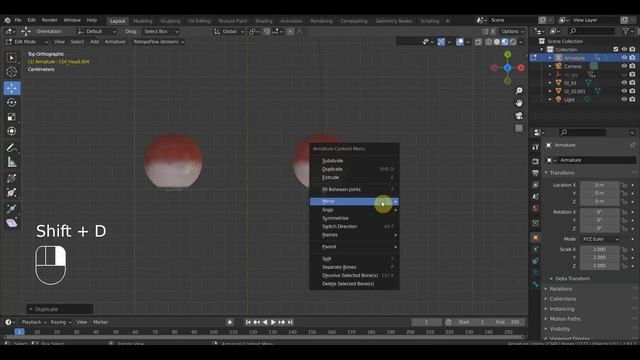Toggle the auto keying record button
This screenshot has height=360, width=640.
(230, 322)
